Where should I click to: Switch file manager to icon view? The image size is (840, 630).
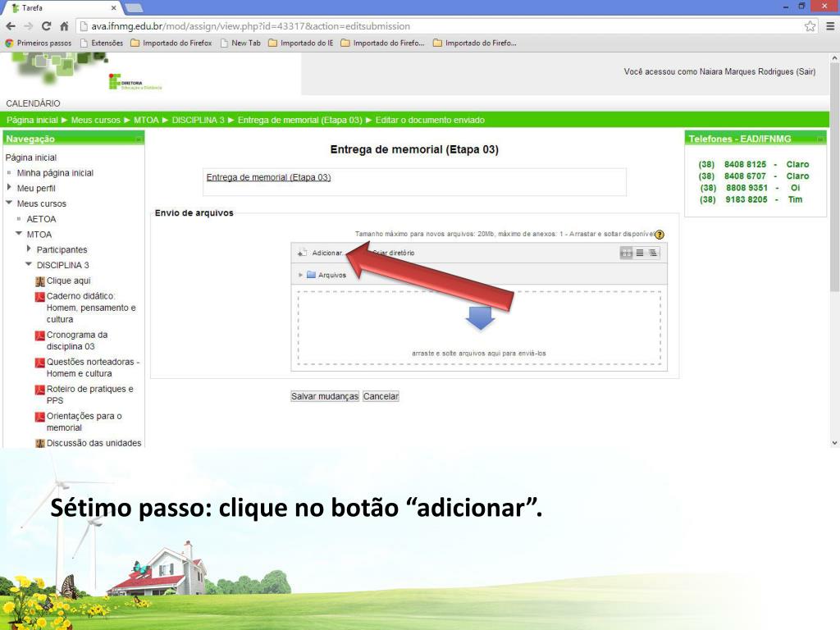(x=626, y=253)
